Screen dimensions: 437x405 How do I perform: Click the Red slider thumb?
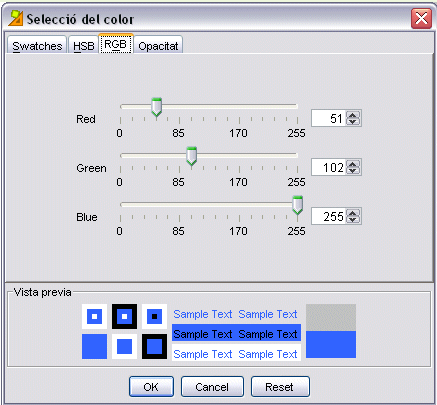point(156,107)
